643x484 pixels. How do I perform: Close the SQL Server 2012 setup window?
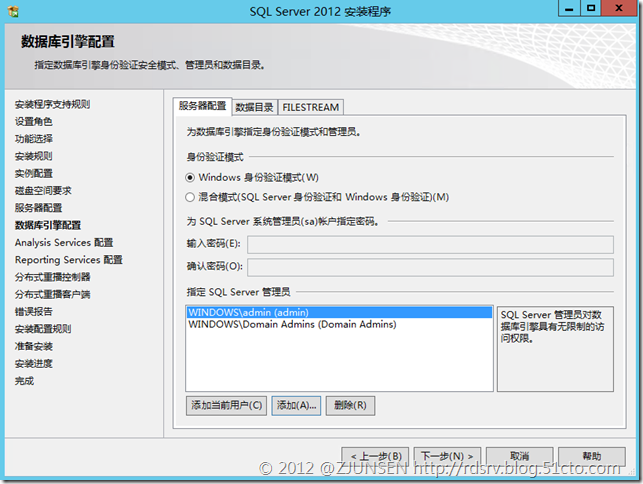click(x=619, y=8)
